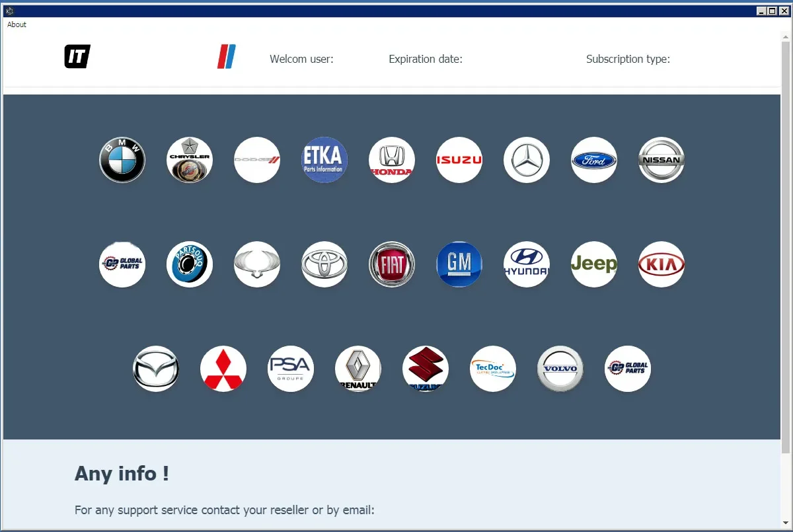The height and width of the screenshot is (532, 793).
Task: Open Global Parts icon beside Partsouq
Action: 122,264
